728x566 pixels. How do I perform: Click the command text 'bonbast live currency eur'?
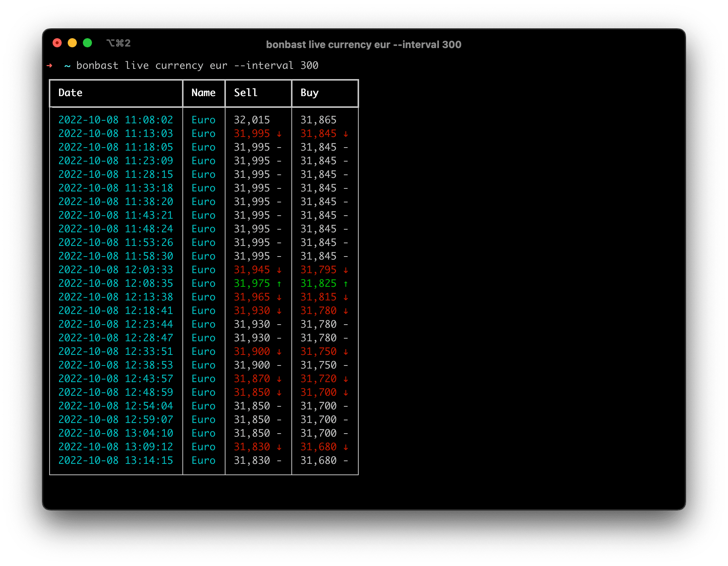tap(152, 65)
